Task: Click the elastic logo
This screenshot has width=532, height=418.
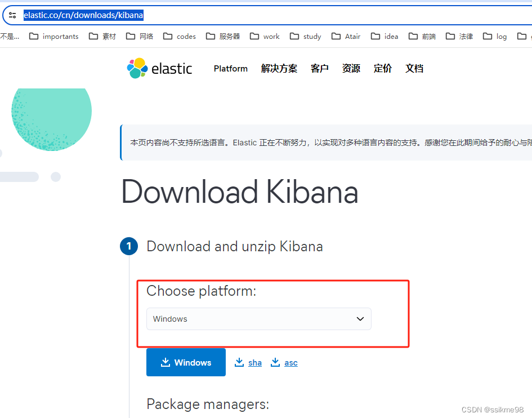Action: click(x=159, y=68)
